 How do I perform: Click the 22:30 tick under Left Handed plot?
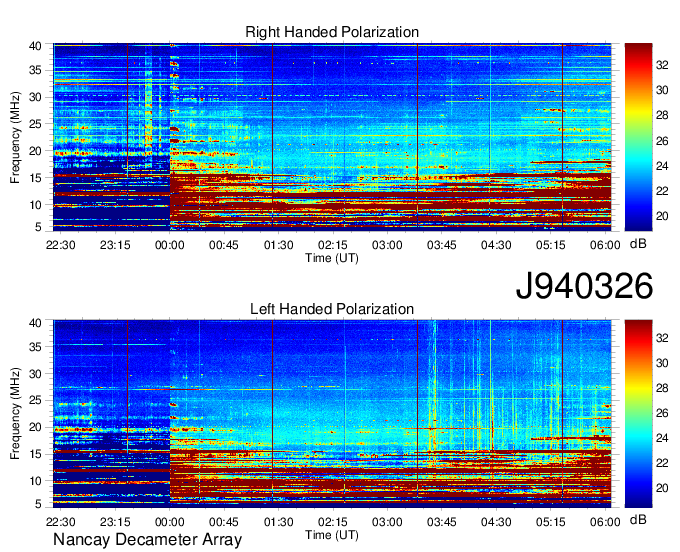pyautogui.click(x=61, y=523)
